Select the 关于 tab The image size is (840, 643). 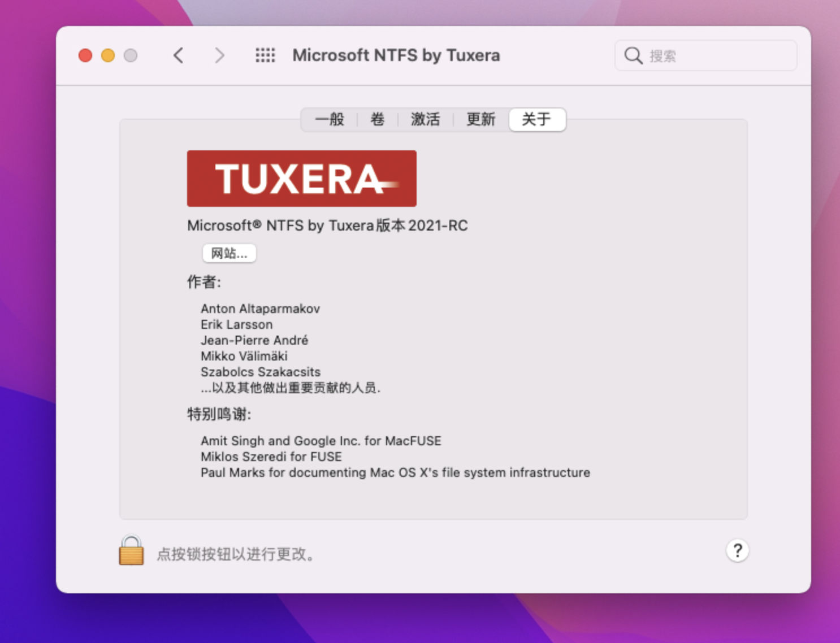(x=537, y=119)
